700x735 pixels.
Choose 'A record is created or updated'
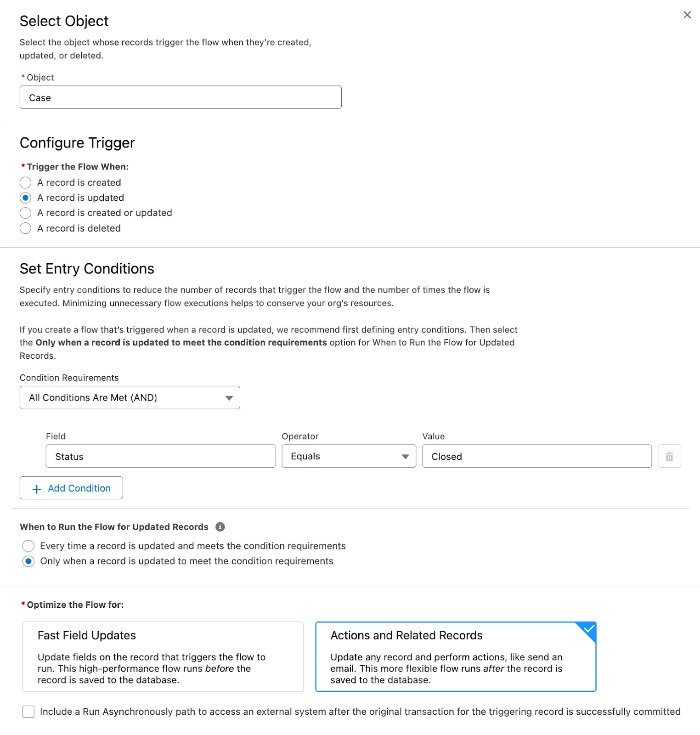pyautogui.click(x=25, y=213)
